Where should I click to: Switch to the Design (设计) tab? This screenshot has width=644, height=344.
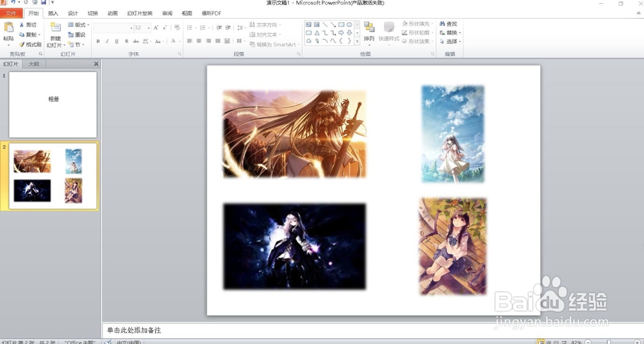coord(73,13)
